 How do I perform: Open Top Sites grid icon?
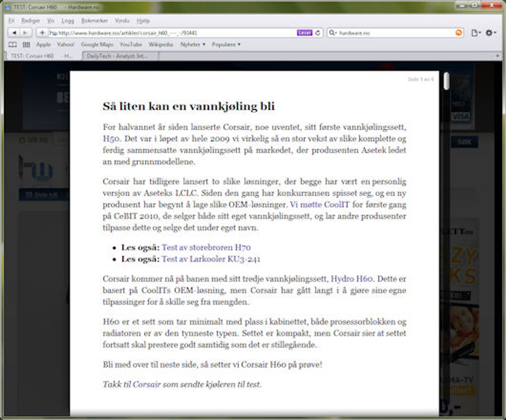pos(26,45)
